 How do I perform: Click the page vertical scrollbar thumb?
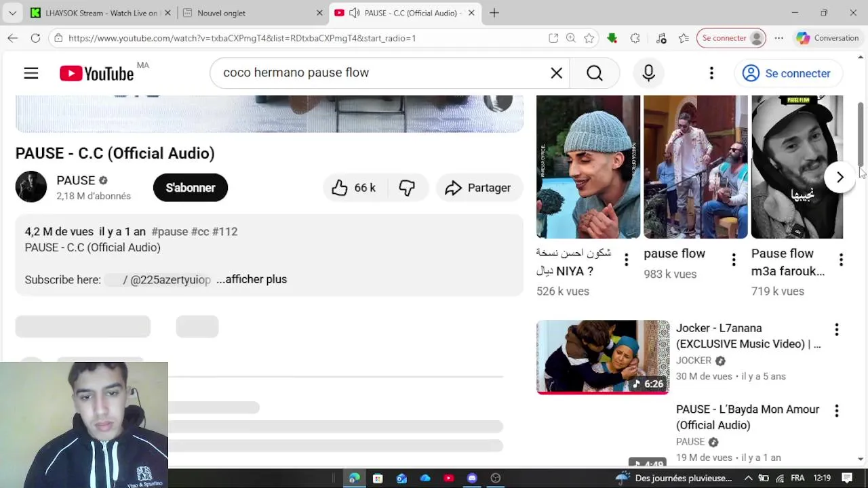click(861, 134)
